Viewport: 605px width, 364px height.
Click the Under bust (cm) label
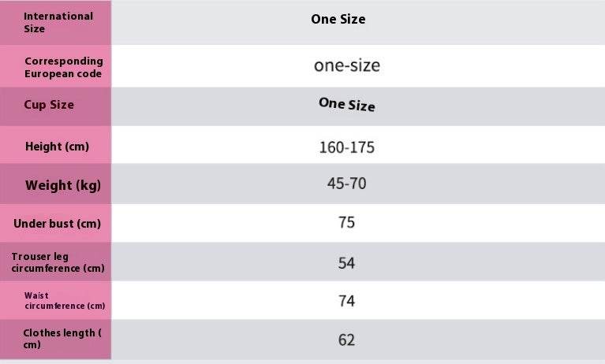57,224
